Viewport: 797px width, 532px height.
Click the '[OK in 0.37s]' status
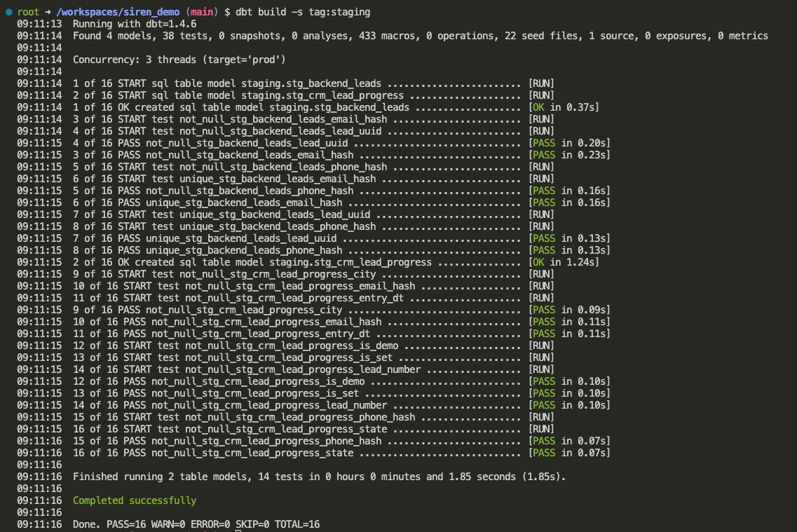564,107
